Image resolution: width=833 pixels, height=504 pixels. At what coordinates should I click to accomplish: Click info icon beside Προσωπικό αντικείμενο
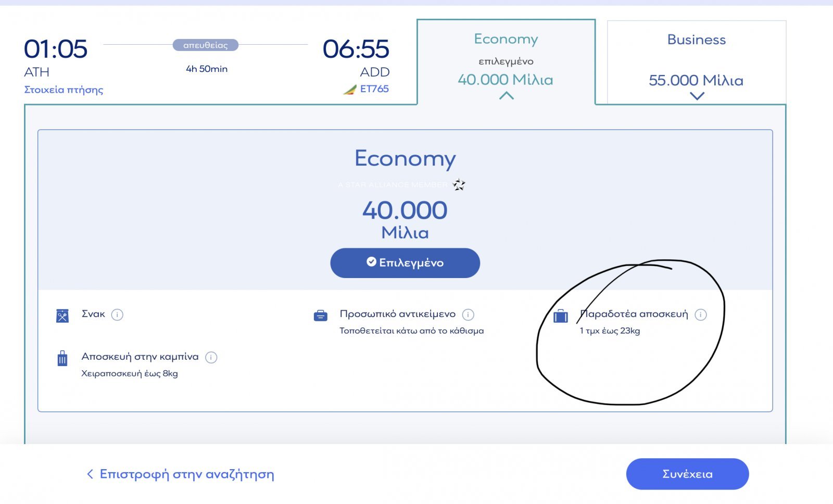pyautogui.click(x=468, y=314)
